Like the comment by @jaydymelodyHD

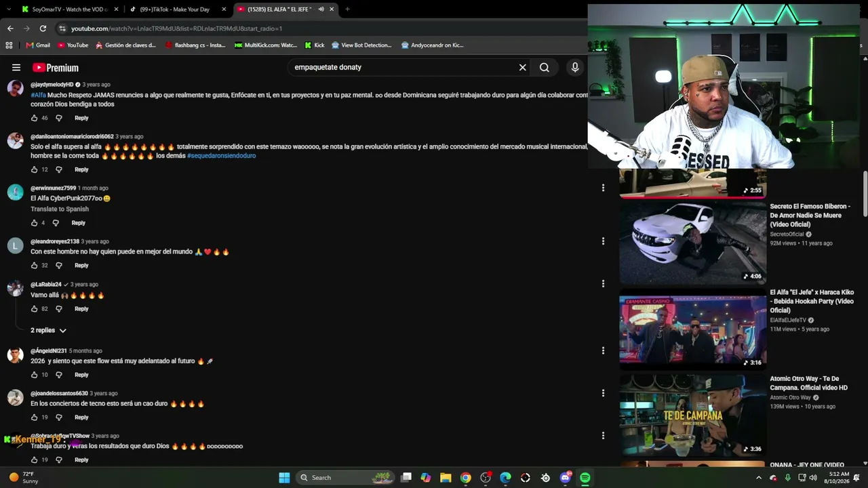click(34, 118)
